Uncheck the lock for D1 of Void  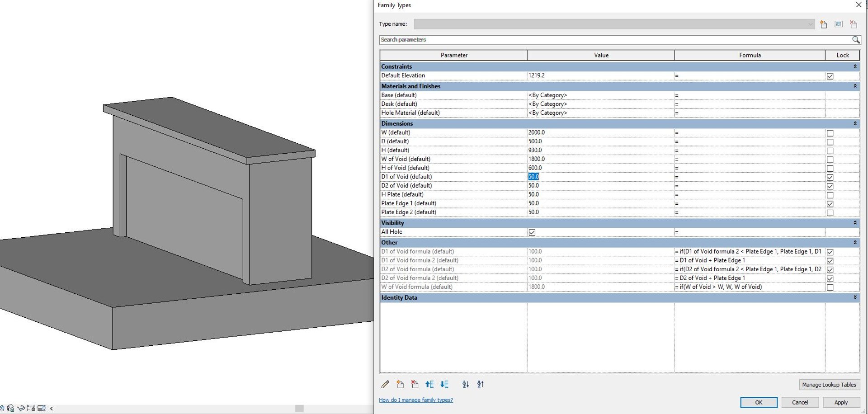tap(830, 177)
